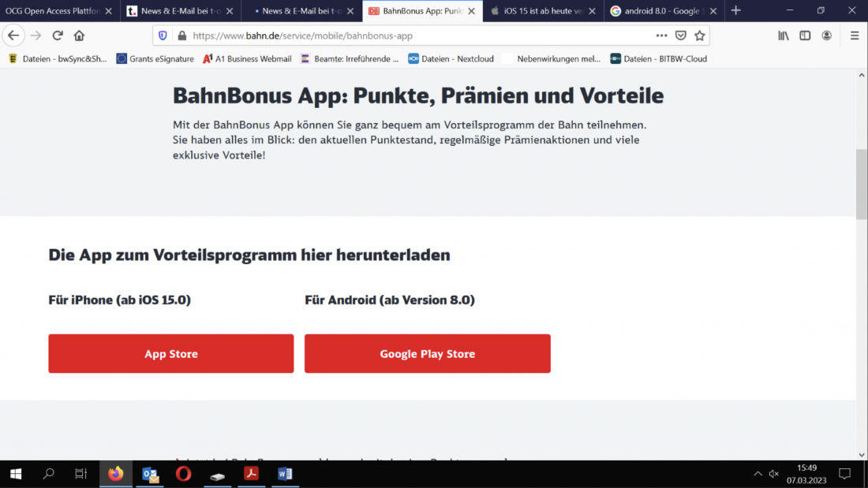The height and width of the screenshot is (488, 868).
Task: Switch to the iOS 15 tab
Action: click(541, 11)
